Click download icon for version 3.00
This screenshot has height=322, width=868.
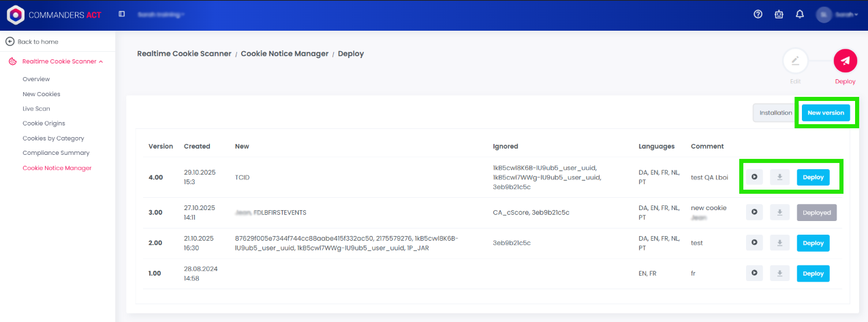(779, 213)
